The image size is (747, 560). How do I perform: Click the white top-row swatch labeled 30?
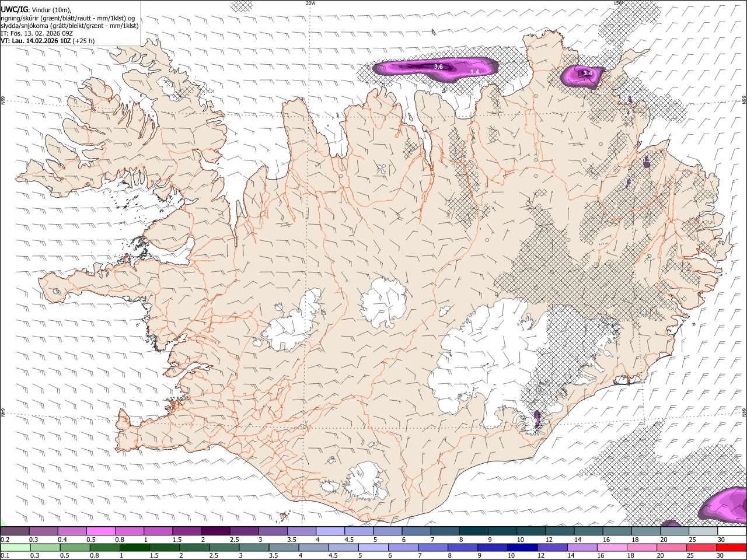pyautogui.click(x=732, y=531)
